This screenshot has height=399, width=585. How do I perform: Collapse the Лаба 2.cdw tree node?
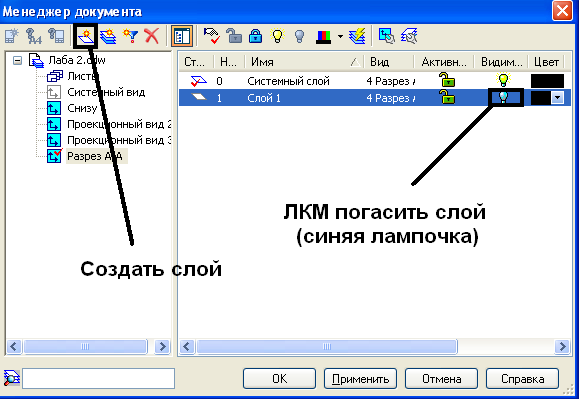coord(17,60)
